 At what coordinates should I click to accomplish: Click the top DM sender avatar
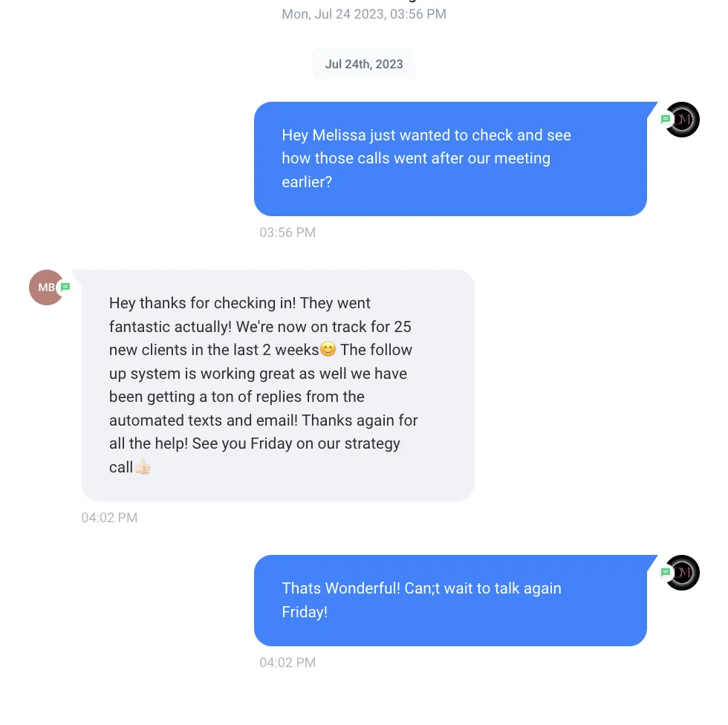click(x=682, y=120)
